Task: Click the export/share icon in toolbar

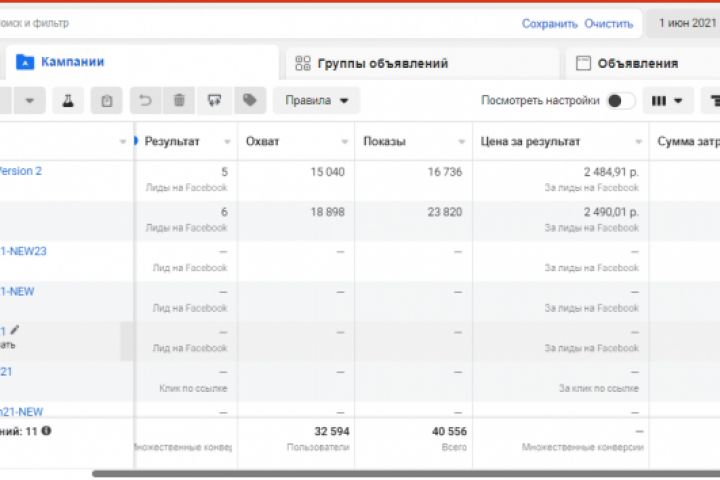Action: click(x=214, y=101)
